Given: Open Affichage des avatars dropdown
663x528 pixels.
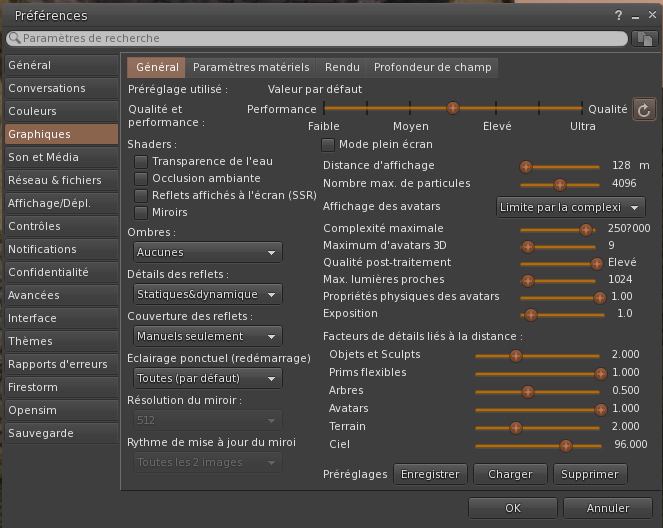Looking at the screenshot, I should click(x=571, y=208).
